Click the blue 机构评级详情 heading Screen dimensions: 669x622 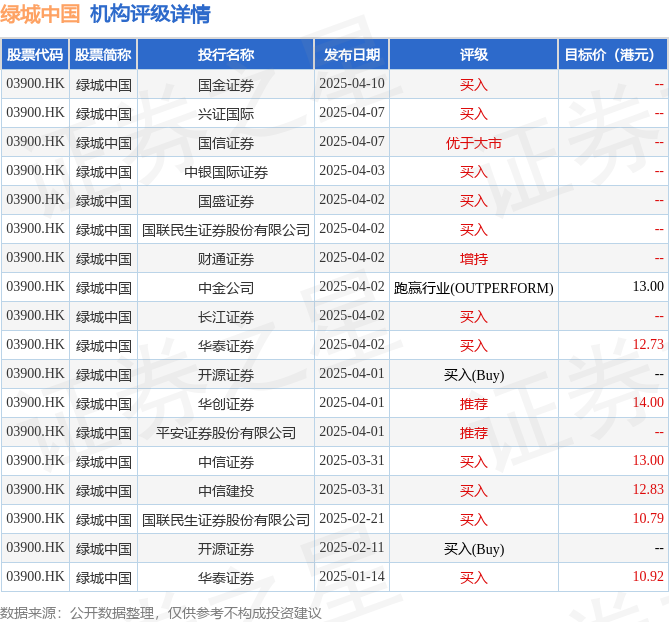point(150,14)
